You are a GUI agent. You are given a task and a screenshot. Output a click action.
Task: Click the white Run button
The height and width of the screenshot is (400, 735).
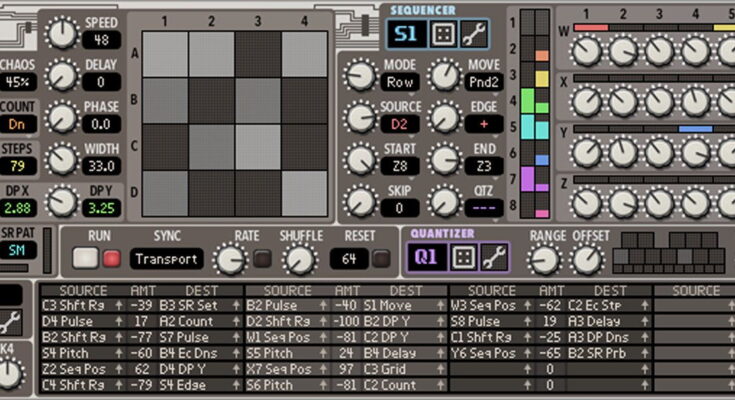(87, 259)
